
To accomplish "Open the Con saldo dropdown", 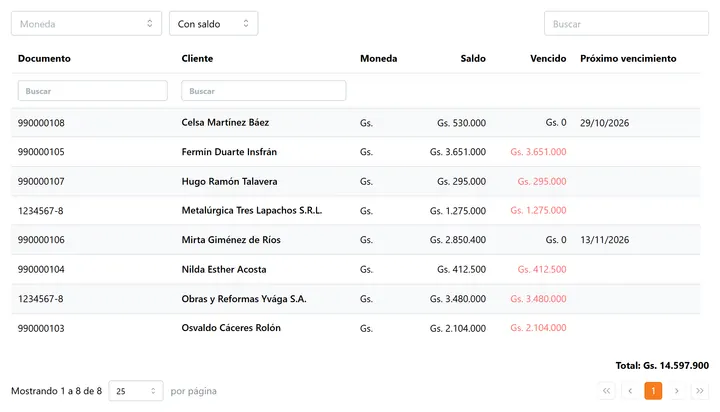I will 214,23.
